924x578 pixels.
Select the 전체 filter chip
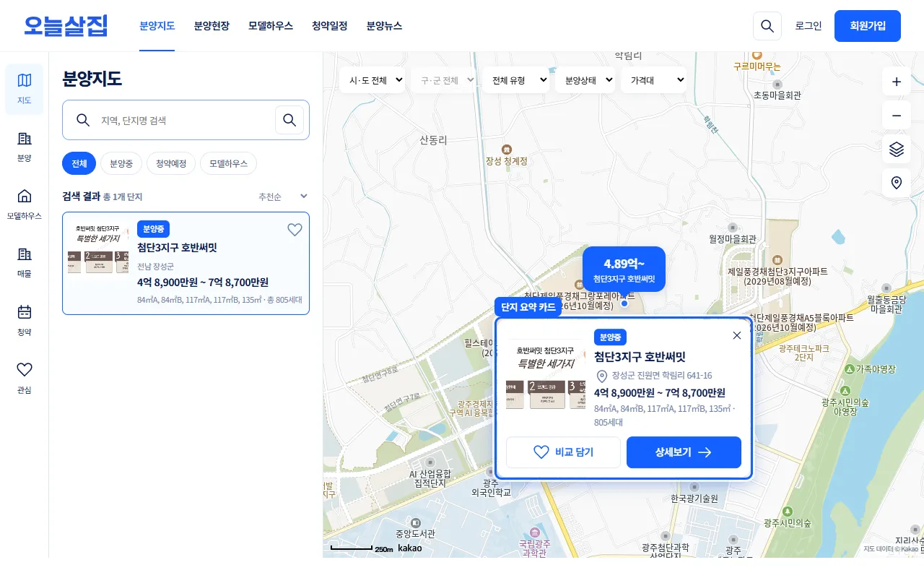pyautogui.click(x=79, y=164)
